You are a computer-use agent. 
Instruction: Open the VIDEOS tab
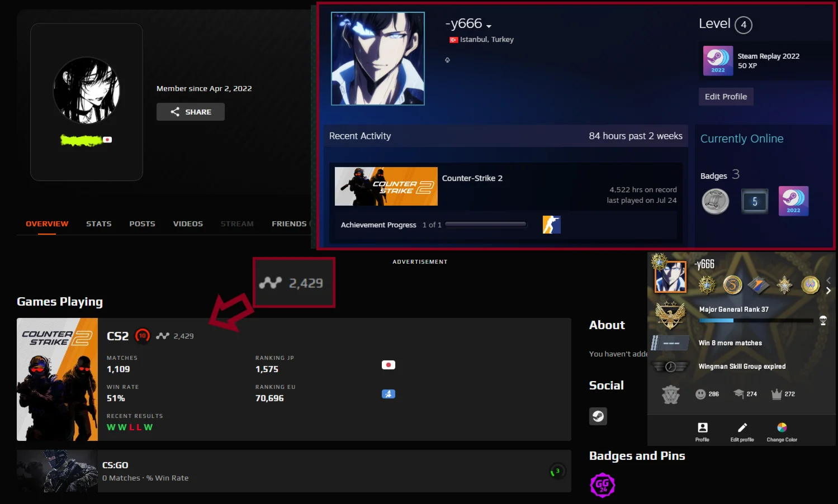click(188, 224)
